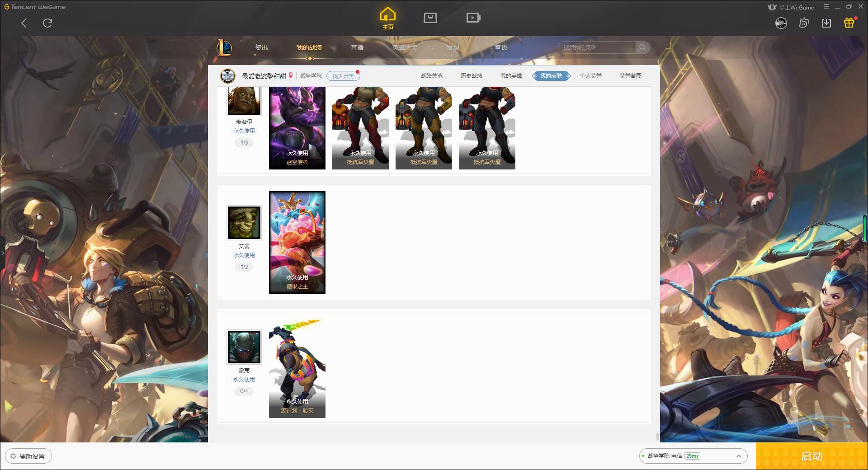The image size is (868, 470).
Task: Click 永久使用 under 派克
Action: coord(244,380)
